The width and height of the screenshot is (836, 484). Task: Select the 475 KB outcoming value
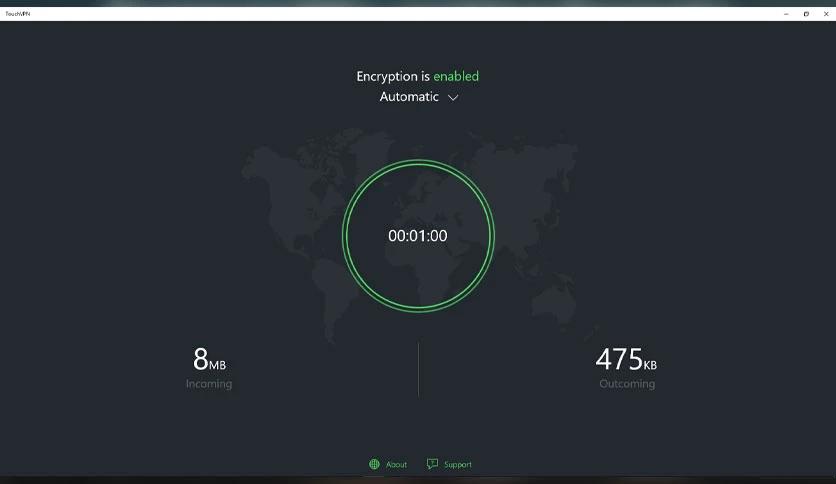pos(626,359)
